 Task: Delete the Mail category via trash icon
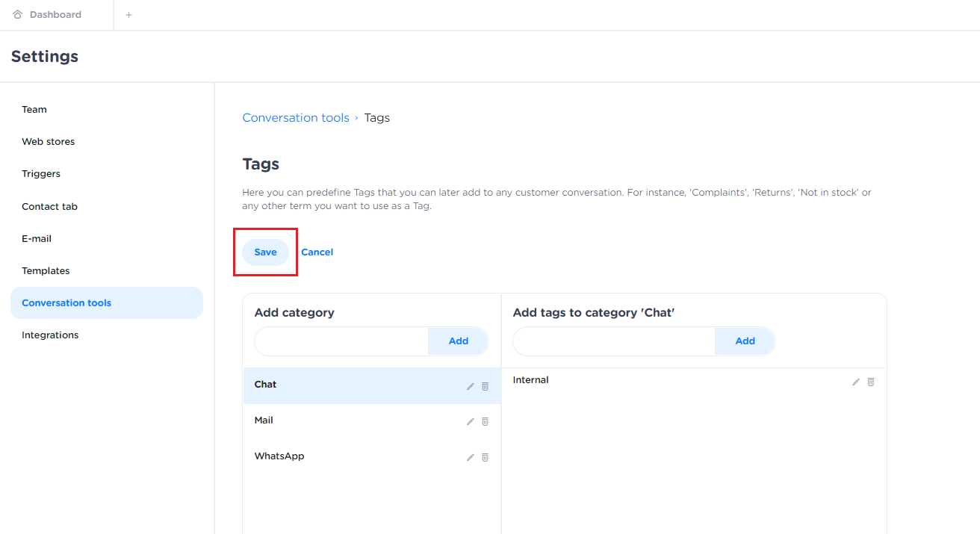pyautogui.click(x=485, y=422)
